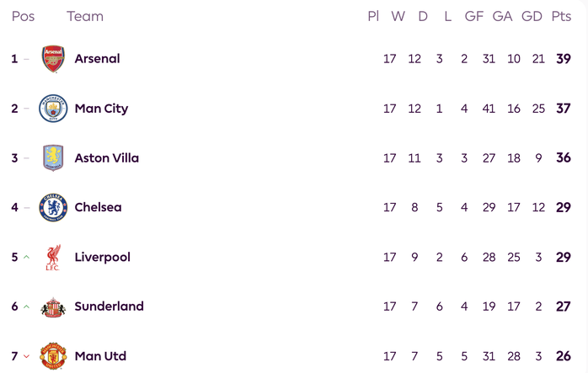The image size is (588, 373).
Task: Open the Arsenal team link
Action: point(97,59)
